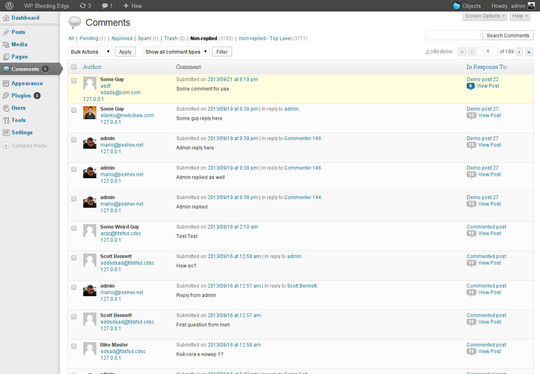Image resolution: width=540 pixels, height=374 pixels.
Task: Click the search comments text field
Action: (453, 35)
